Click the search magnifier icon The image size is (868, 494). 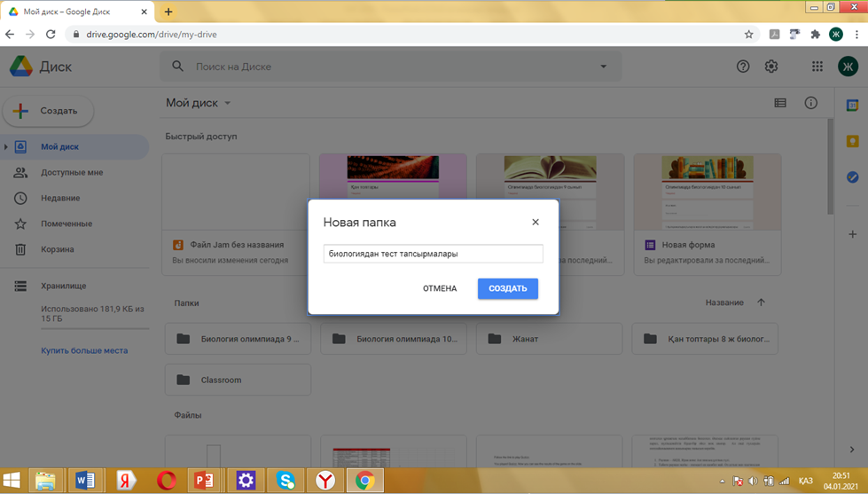click(x=177, y=67)
